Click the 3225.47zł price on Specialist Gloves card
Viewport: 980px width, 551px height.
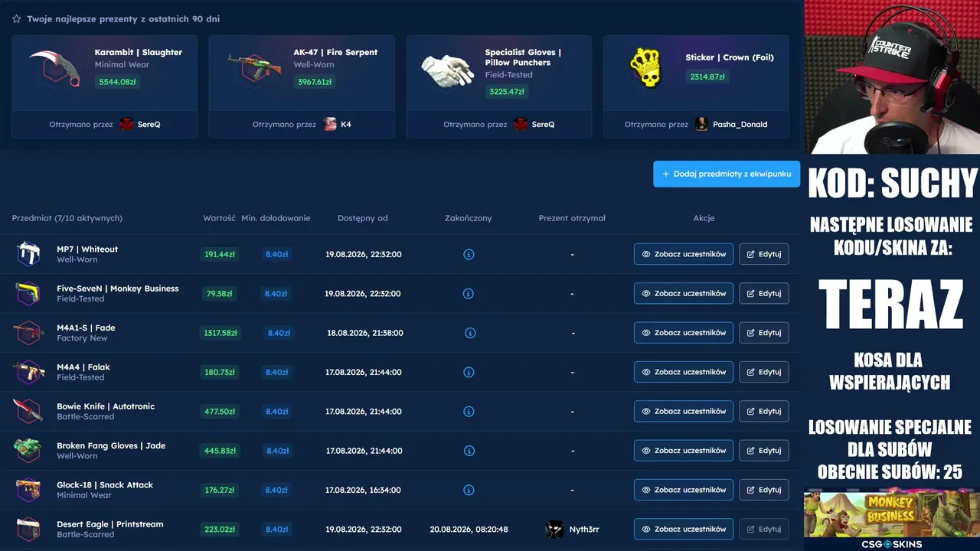click(x=506, y=92)
